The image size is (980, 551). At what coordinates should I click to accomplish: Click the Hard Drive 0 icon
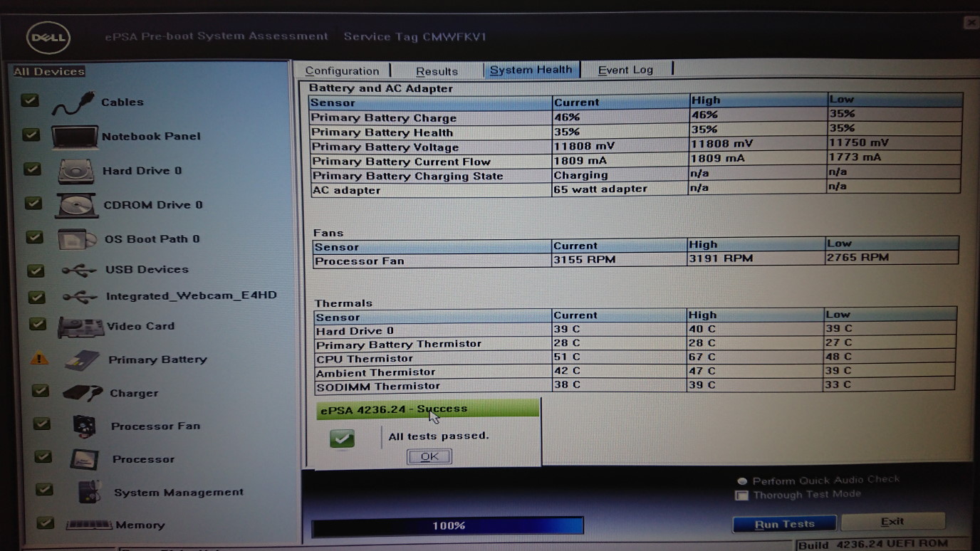pos(75,172)
